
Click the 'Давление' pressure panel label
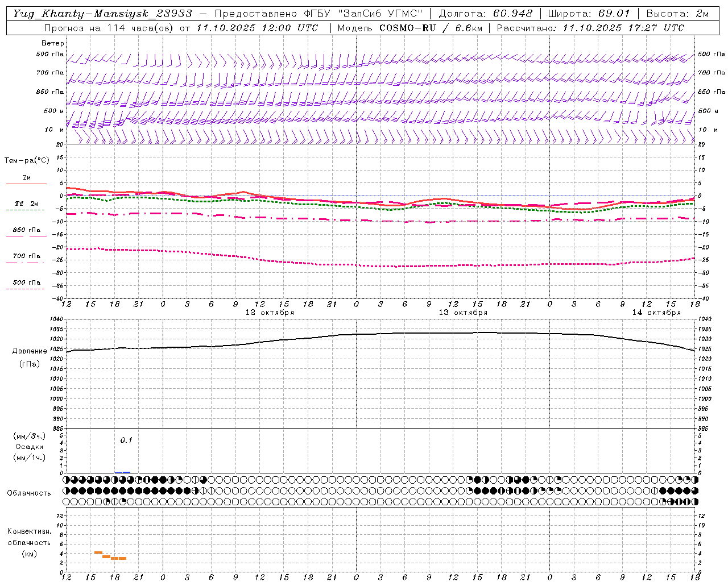click(30, 351)
